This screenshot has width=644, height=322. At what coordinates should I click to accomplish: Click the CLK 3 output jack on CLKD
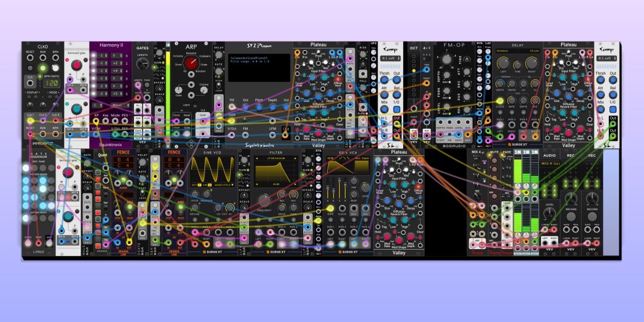[56, 121]
